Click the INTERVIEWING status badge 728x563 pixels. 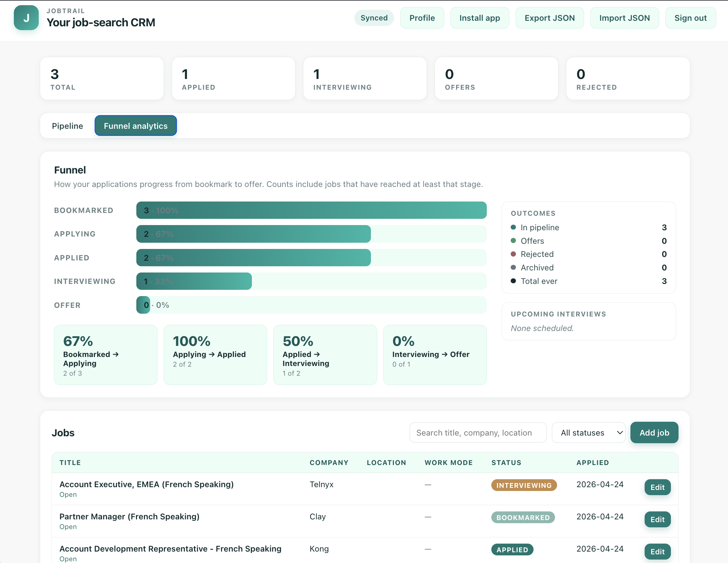524,485
